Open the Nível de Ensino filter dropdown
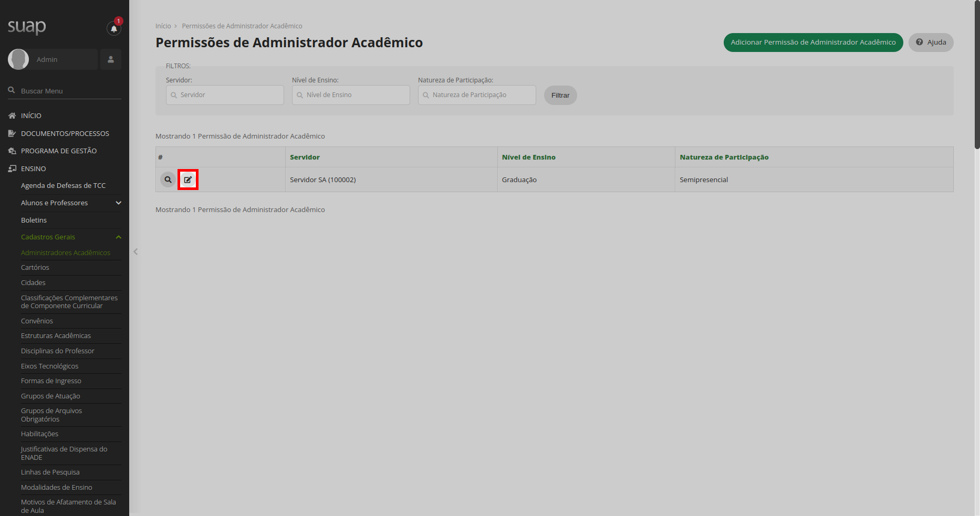This screenshot has width=980, height=516. point(351,95)
